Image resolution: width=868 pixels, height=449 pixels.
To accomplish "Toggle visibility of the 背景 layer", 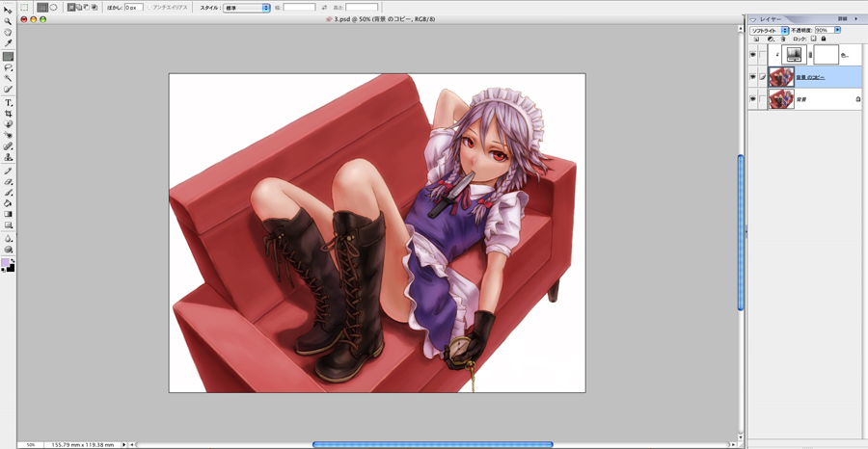I will tap(752, 98).
